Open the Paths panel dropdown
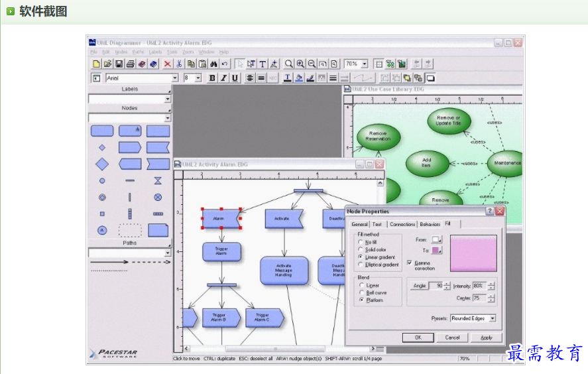The image size is (588, 374). [x=167, y=253]
